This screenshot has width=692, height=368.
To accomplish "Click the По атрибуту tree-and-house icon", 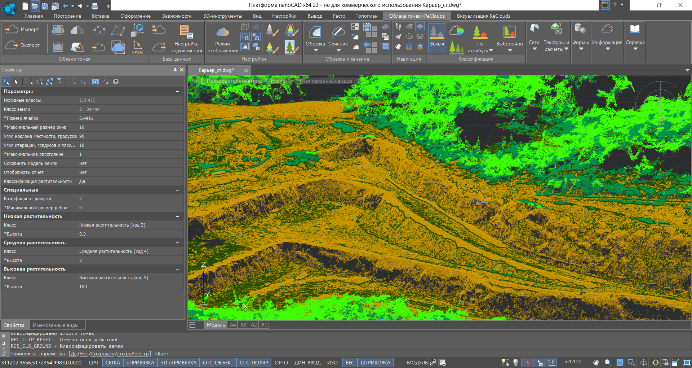I will (x=480, y=32).
